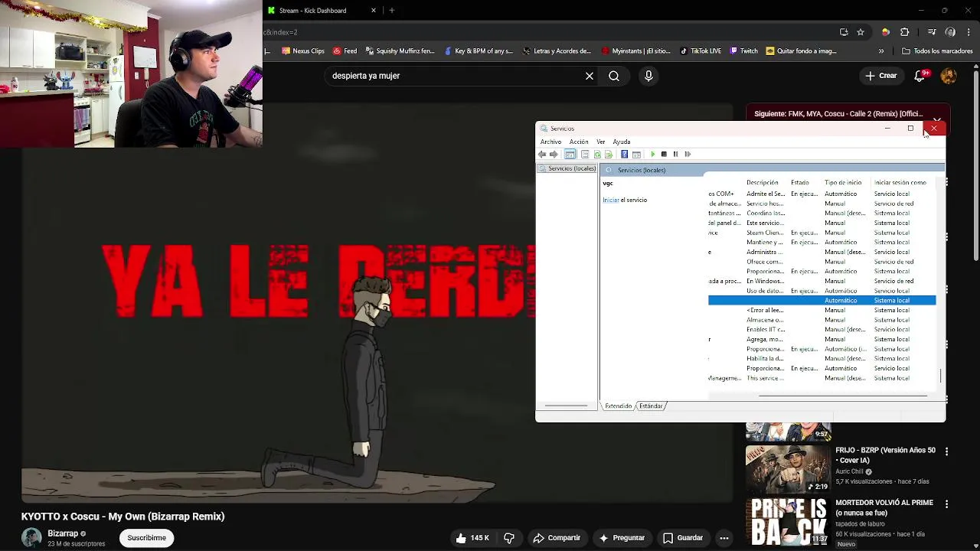Open the TikTok LIVE bookmark
The height and width of the screenshot is (551, 980).
coord(701,51)
